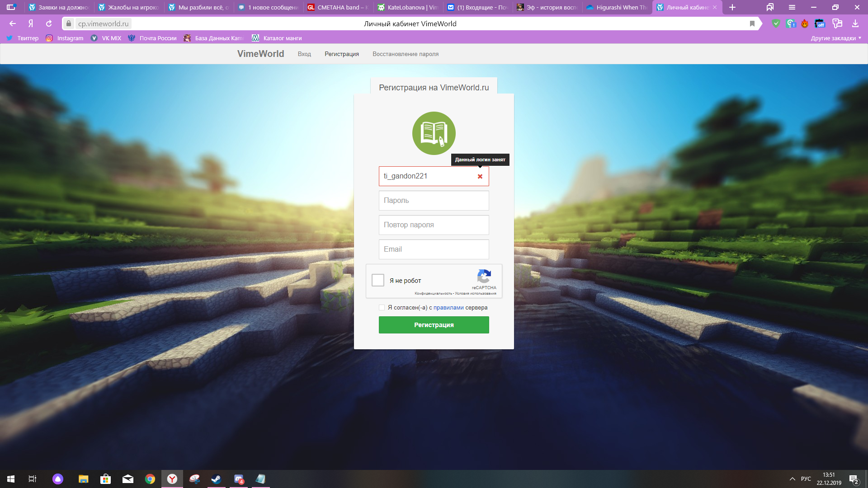The image size is (868, 488).
Task: Click the login field with 'ti_gandon221'
Action: tap(434, 176)
